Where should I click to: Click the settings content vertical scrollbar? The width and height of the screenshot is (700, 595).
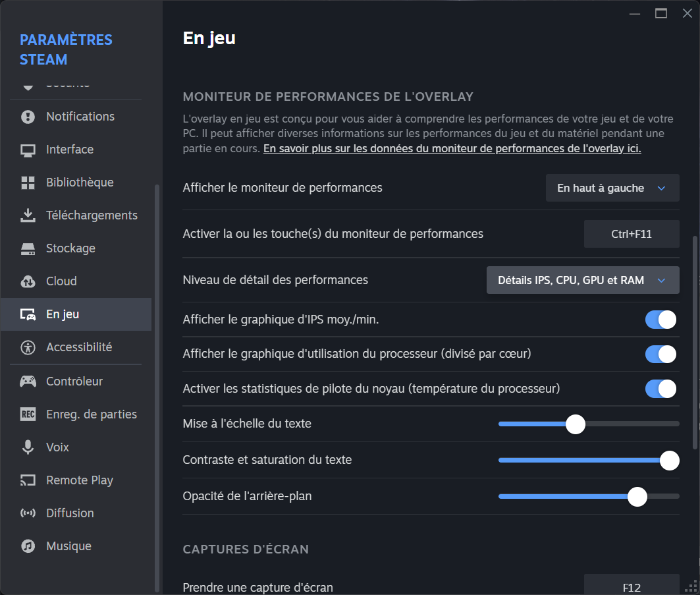pos(695,343)
